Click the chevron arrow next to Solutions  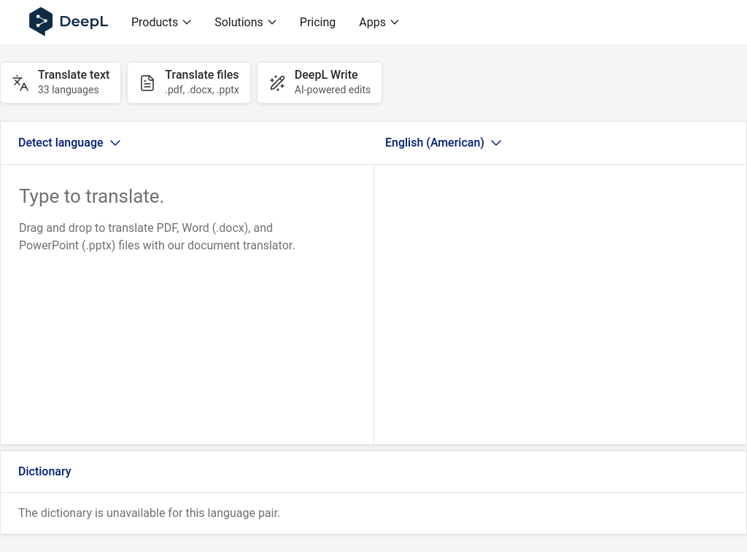coord(272,23)
